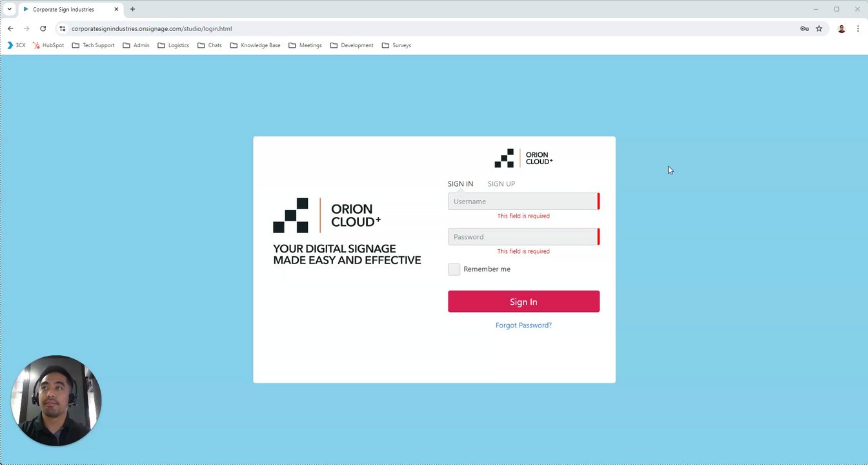Open Knowledge Base bookmarks folder
Viewport: 868px width, 465px height.
tap(255, 45)
